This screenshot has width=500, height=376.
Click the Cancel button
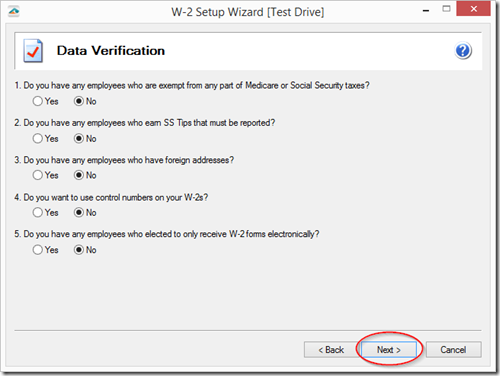click(453, 350)
